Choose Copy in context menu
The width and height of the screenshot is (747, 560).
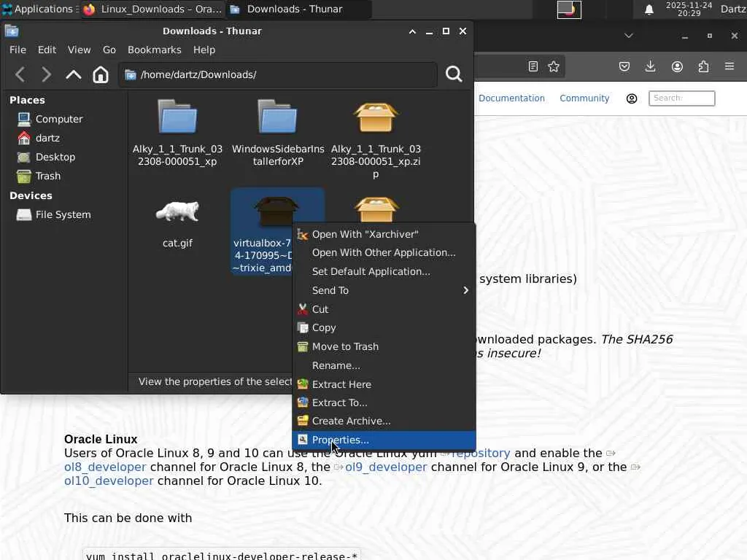(384, 328)
